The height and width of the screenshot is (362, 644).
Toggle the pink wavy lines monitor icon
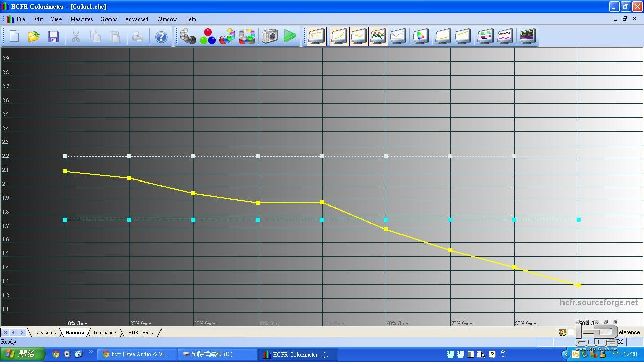505,36
